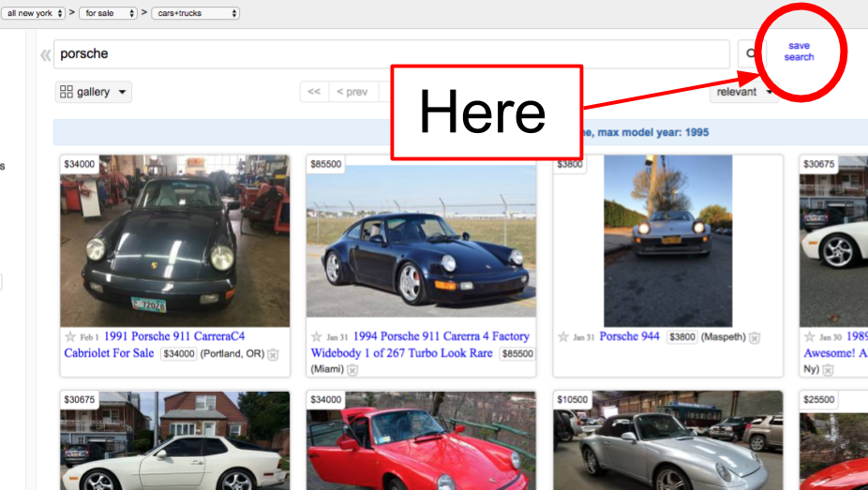Hide the Jan 30 listing ending in 'Ny)'
The height and width of the screenshot is (490, 868).
828,370
